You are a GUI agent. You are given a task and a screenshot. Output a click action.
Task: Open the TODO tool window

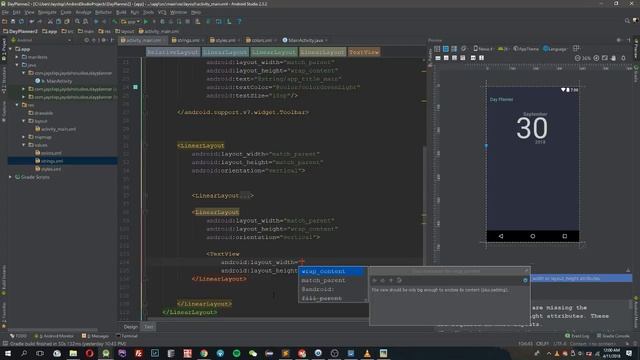(x=18, y=336)
